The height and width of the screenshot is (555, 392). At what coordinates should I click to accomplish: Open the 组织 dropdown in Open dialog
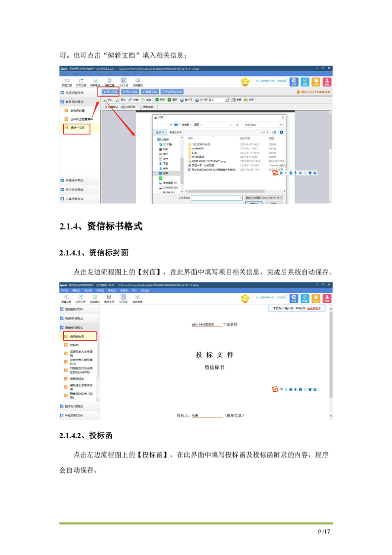(x=160, y=132)
